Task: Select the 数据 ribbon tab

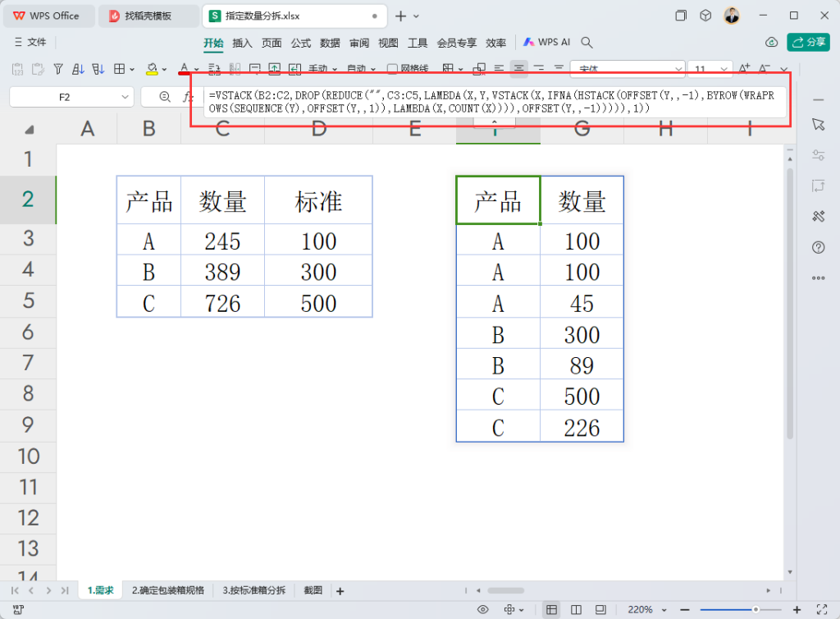Action: pyautogui.click(x=330, y=43)
